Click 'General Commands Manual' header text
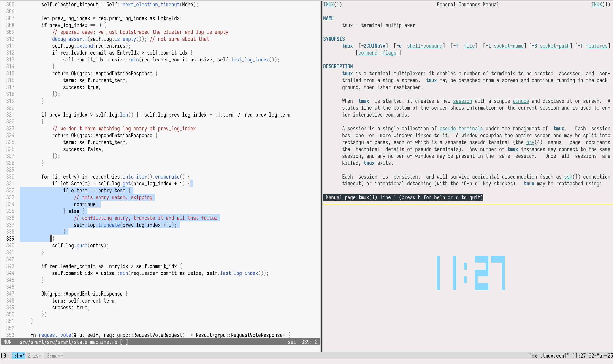This screenshot has width=613, height=364. [x=468, y=4]
